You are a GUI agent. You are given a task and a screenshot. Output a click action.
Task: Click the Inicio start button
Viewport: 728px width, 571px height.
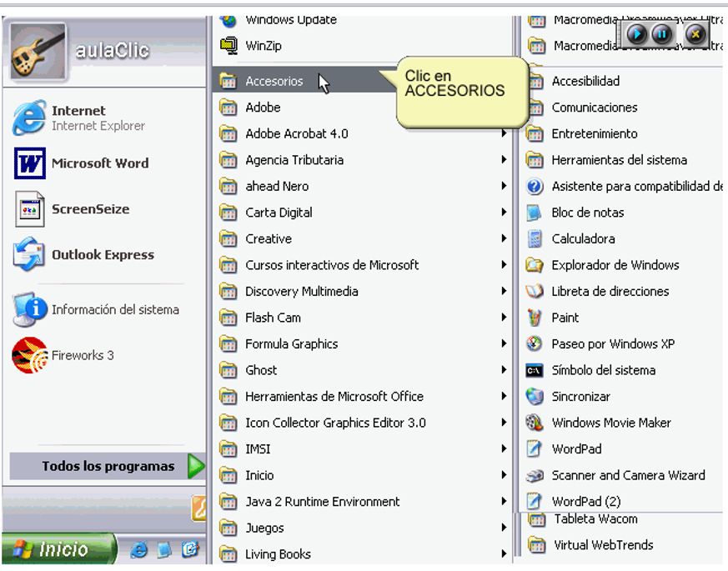click(58, 549)
